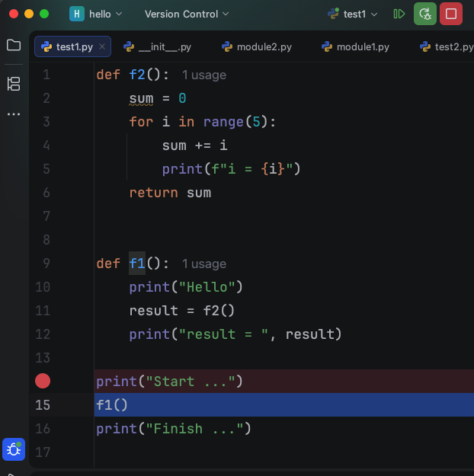Remove the breakpoint on line 14
The image size is (474, 476).
pos(43,381)
